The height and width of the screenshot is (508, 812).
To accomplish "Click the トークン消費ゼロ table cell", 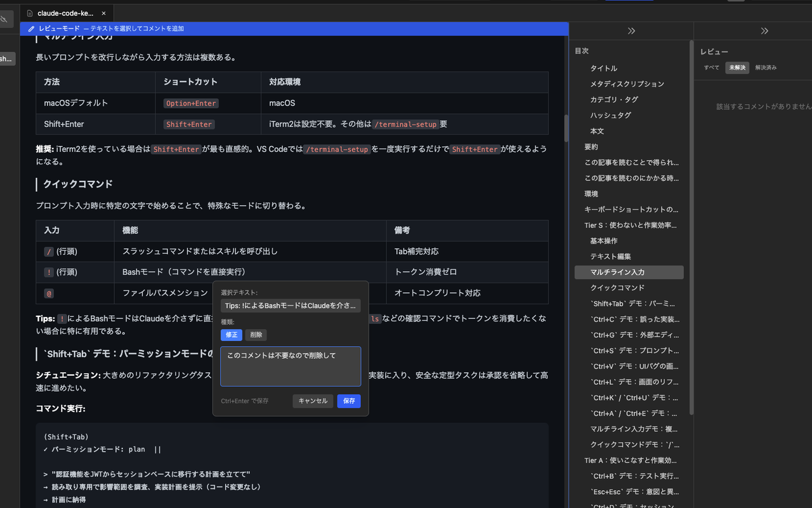I will coord(467,272).
